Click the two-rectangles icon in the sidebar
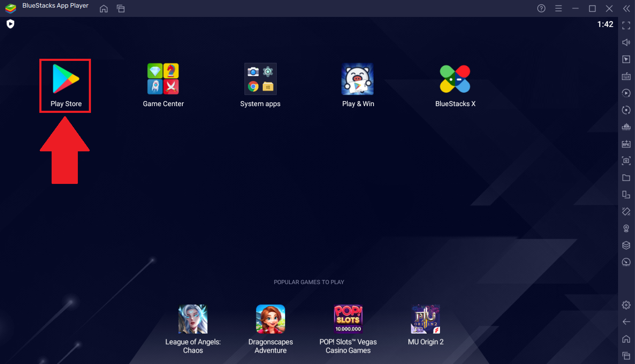The width and height of the screenshot is (635, 364). click(x=626, y=194)
